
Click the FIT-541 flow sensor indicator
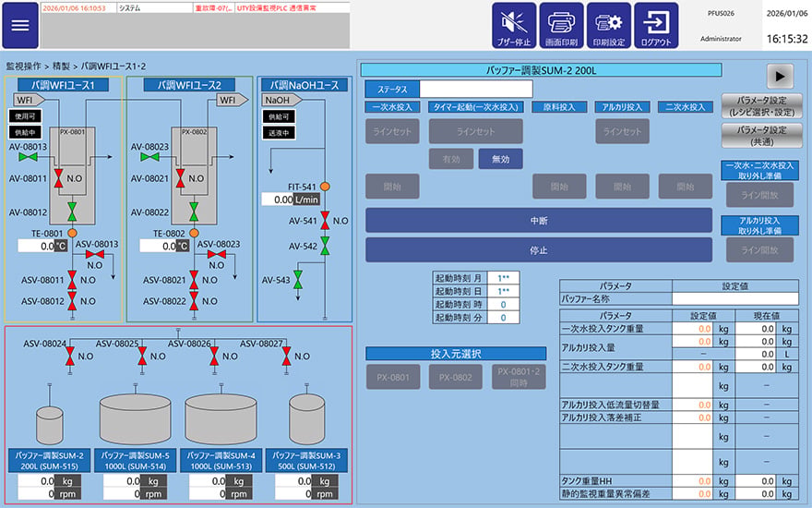325,187
